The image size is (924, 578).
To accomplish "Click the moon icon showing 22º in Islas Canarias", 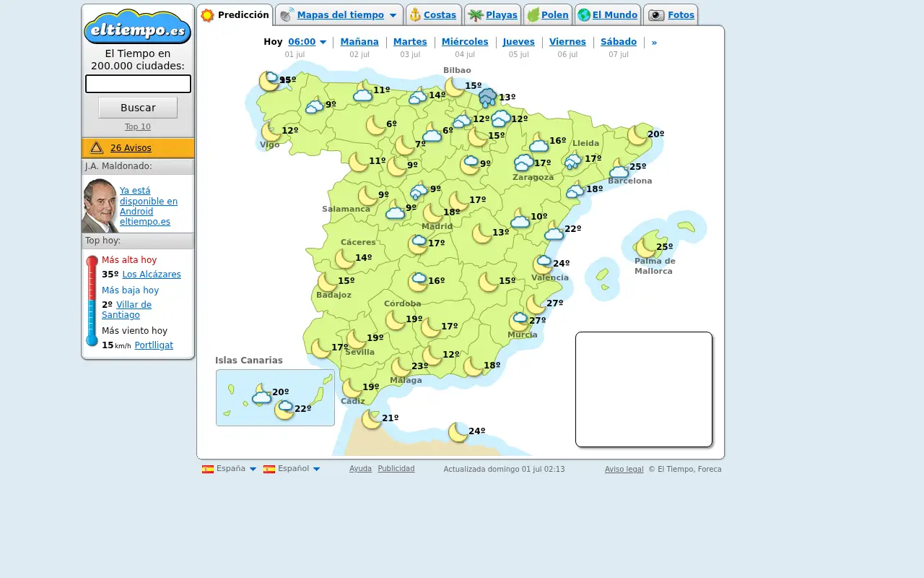I will [284, 410].
